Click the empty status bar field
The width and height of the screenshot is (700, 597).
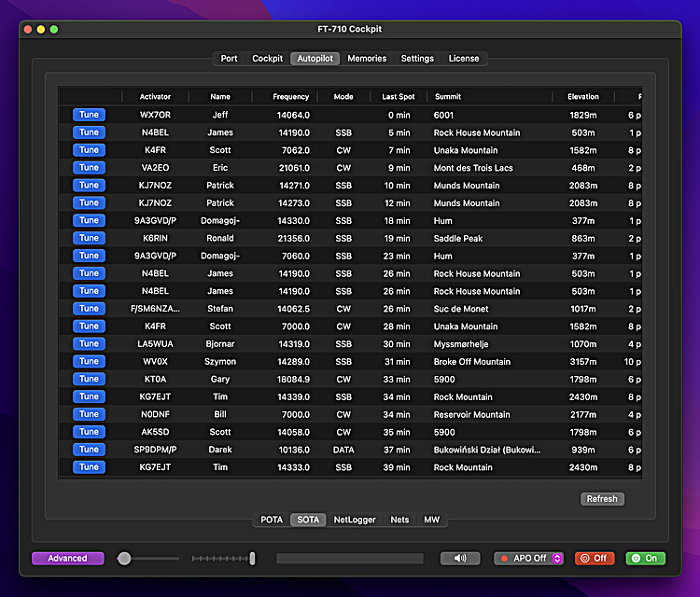click(350, 558)
